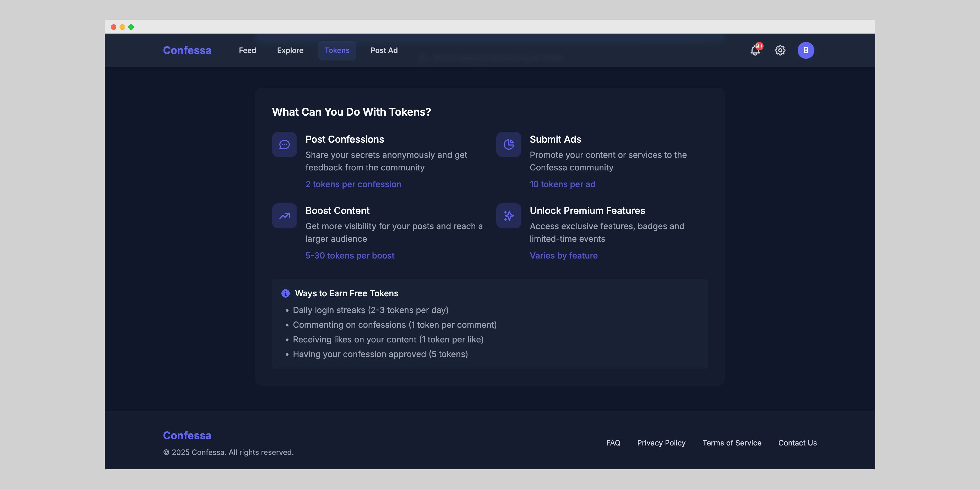Click the Boost Content trending arrow icon
Image resolution: width=980 pixels, height=489 pixels.
click(x=284, y=216)
